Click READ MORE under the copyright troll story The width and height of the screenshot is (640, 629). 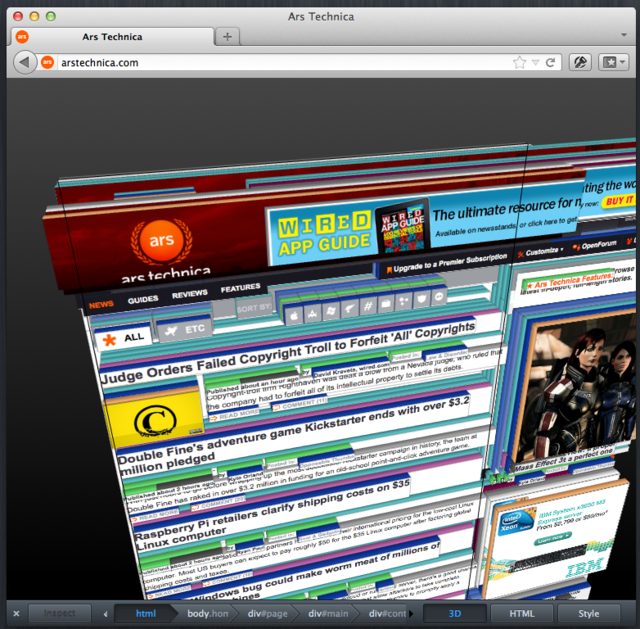tap(235, 416)
